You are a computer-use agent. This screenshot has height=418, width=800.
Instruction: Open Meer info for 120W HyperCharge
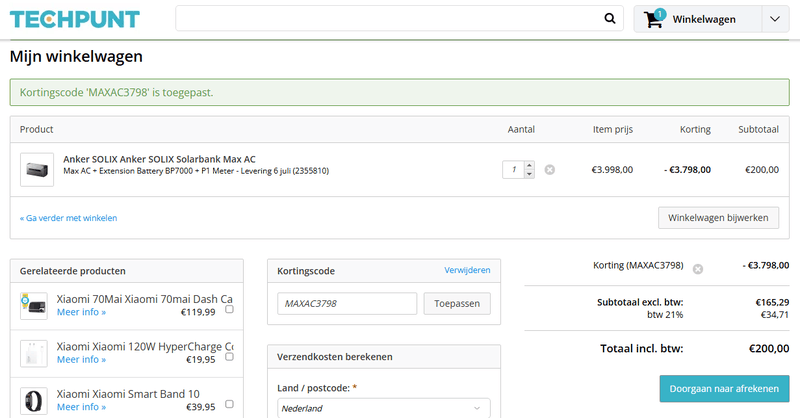[x=81, y=359]
